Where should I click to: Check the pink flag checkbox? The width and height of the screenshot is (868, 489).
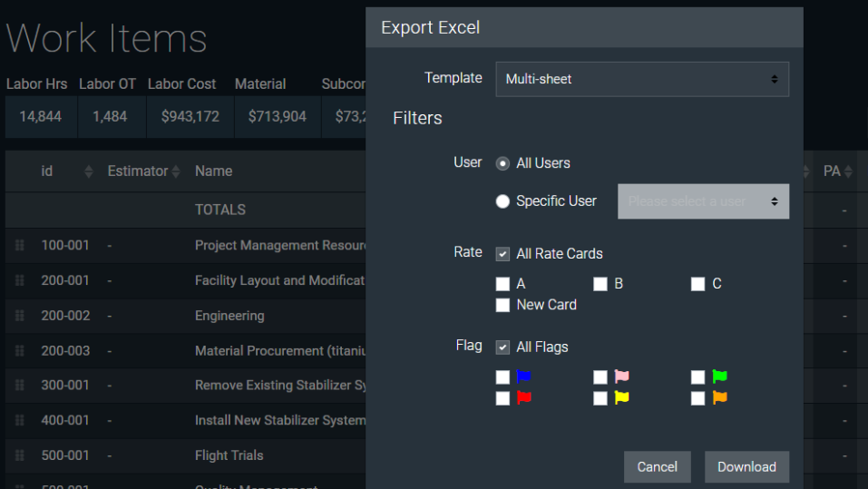(x=600, y=377)
